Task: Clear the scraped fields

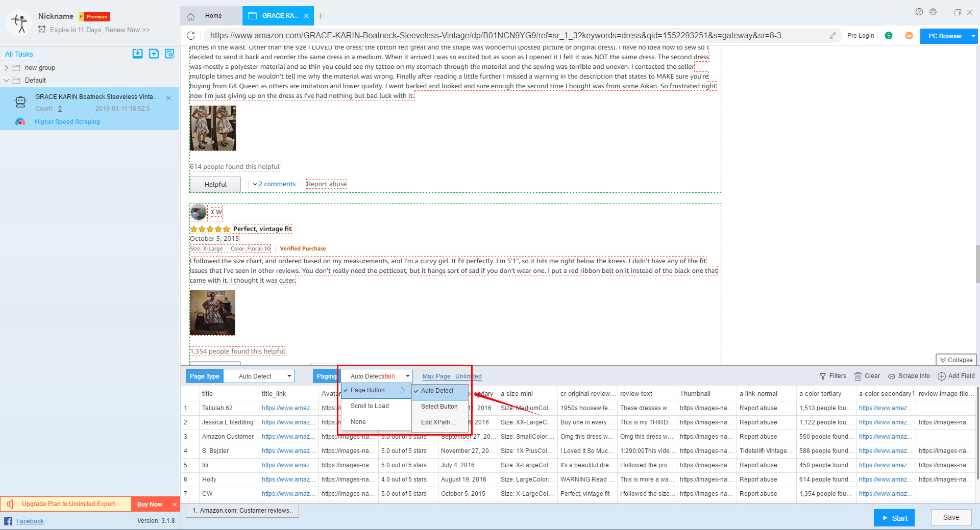Action: (x=867, y=376)
